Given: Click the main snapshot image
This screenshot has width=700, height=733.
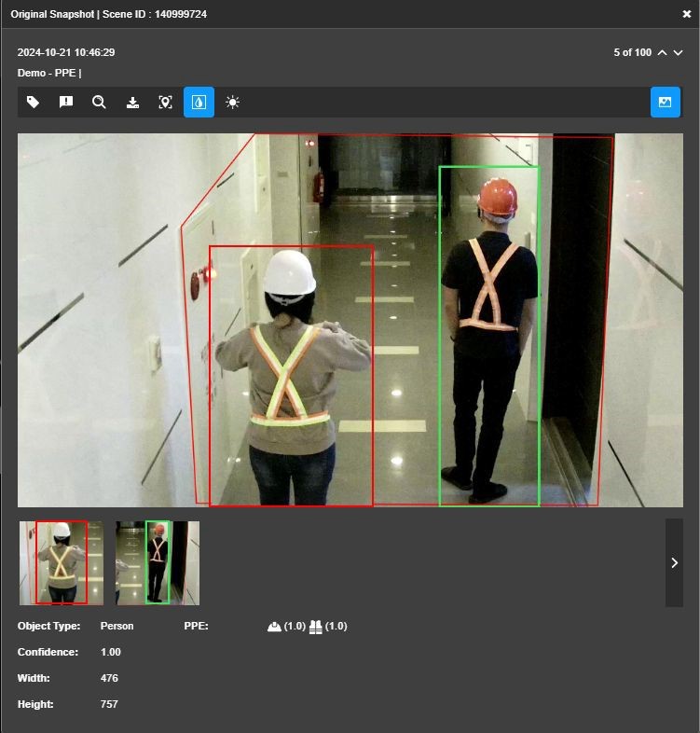Looking at the screenshot, I should tap(350, 320).
